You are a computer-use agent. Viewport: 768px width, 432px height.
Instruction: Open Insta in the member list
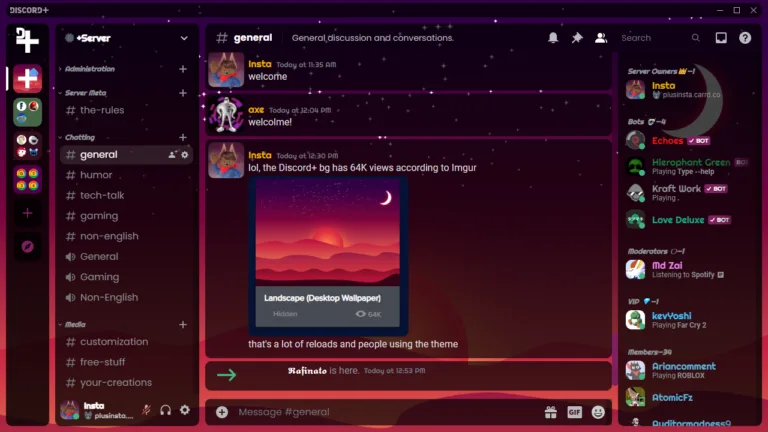point(687,90)
